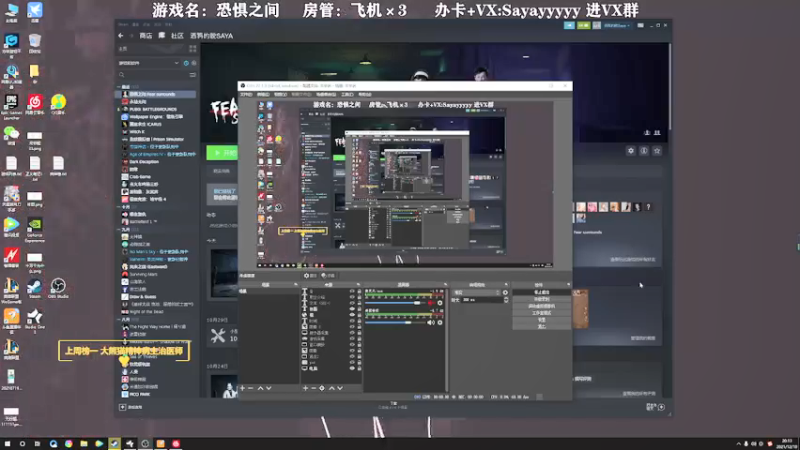Toggle visibility eye for the 电脑 source
The height and width of the screenshot is (450, 800).
352,368
